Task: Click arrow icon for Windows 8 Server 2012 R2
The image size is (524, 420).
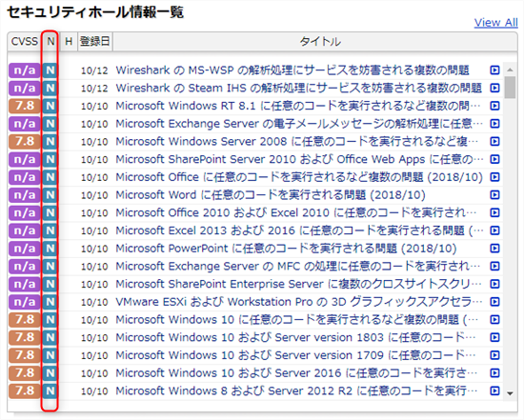Action: point(494,390)
